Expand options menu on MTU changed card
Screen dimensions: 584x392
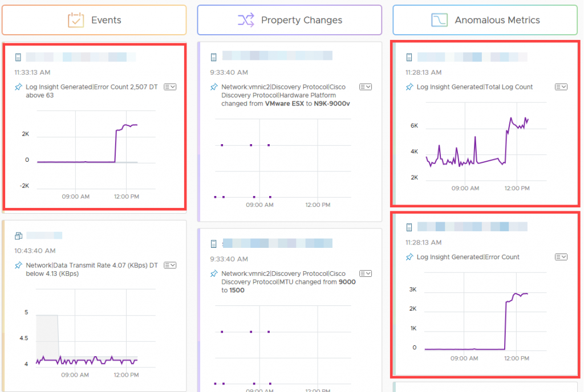coord(366,273)
